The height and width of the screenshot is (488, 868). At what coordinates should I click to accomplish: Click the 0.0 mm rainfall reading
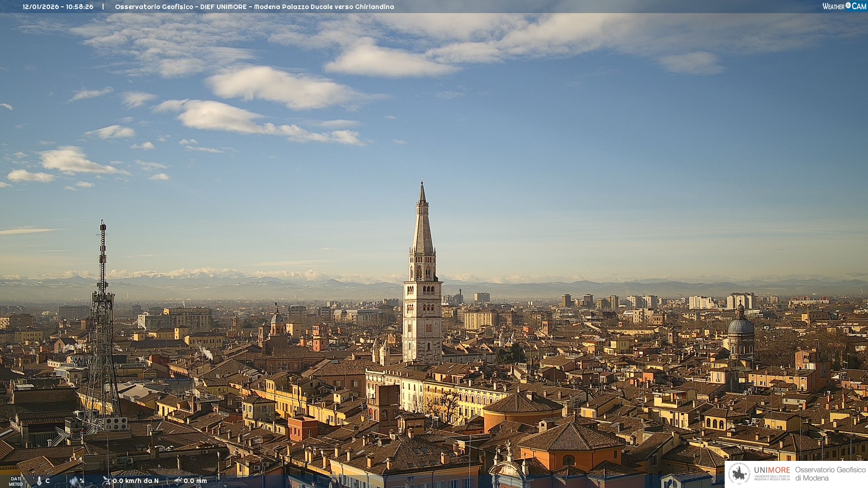(195, 481)
